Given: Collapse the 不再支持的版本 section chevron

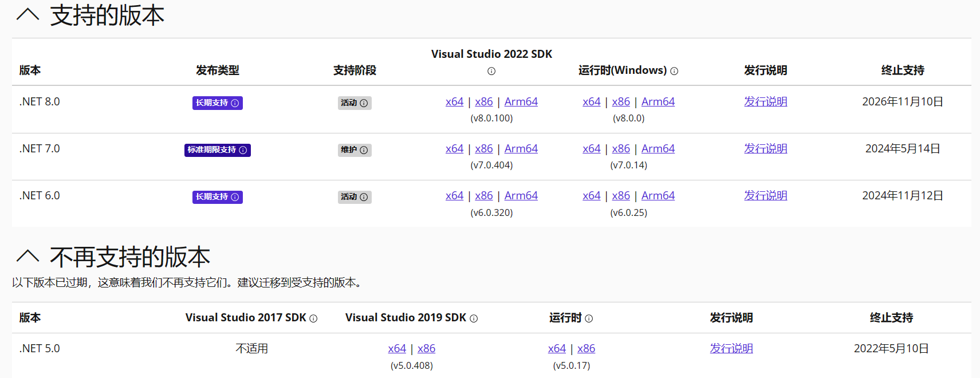Looking at the screenshot, I should tap(27, 256).
